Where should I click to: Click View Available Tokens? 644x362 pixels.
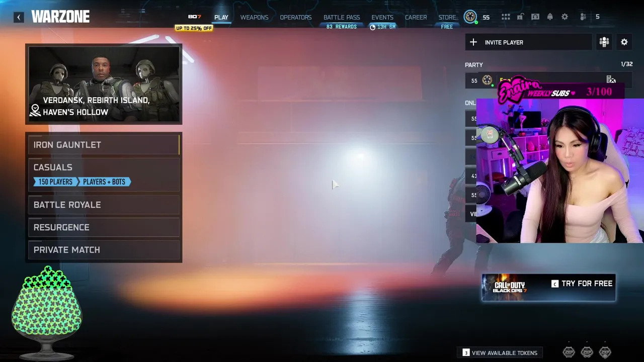[x=500, y=353]
